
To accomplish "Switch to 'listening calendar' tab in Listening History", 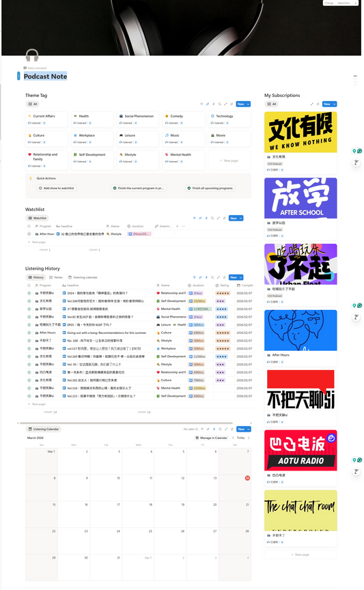I will tap(83, 277).
